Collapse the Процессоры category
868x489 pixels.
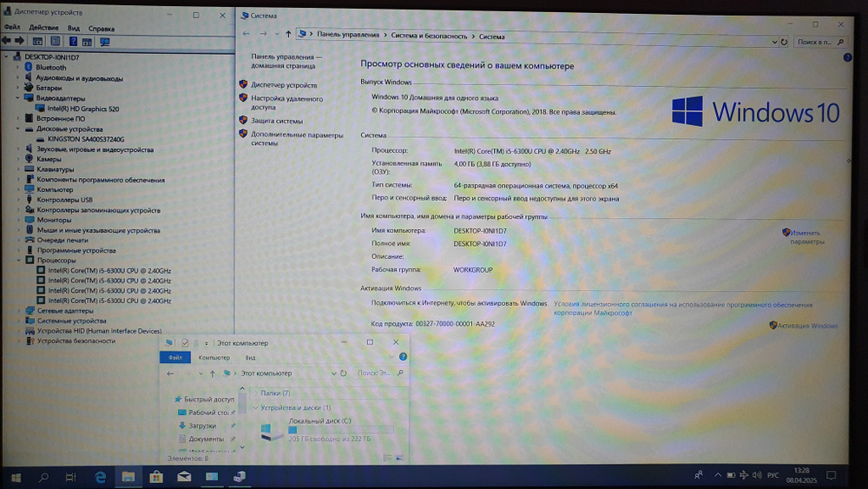point(18,260)
